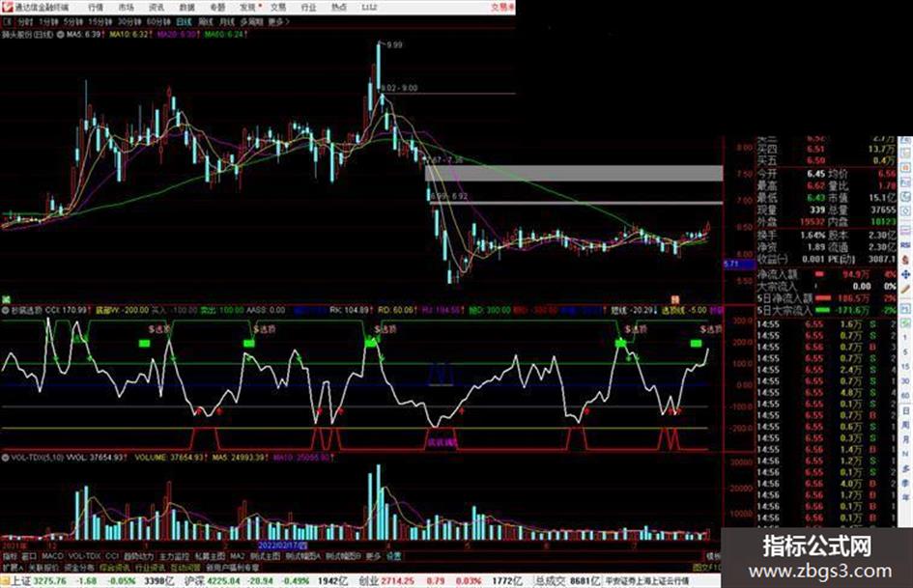This screenshot has width=913, height=588.
Task: Select the 指标 tab in bottom indicator bar
Action: [10, 556]
